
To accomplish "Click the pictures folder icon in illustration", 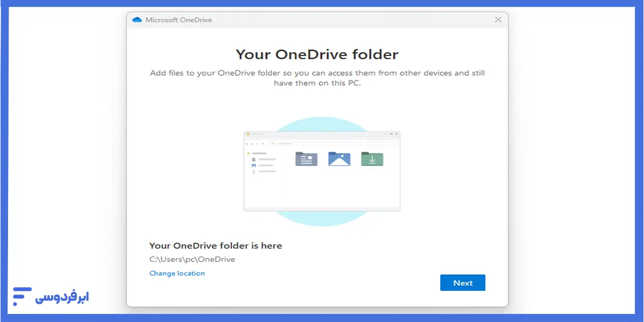I will (339, 159).
